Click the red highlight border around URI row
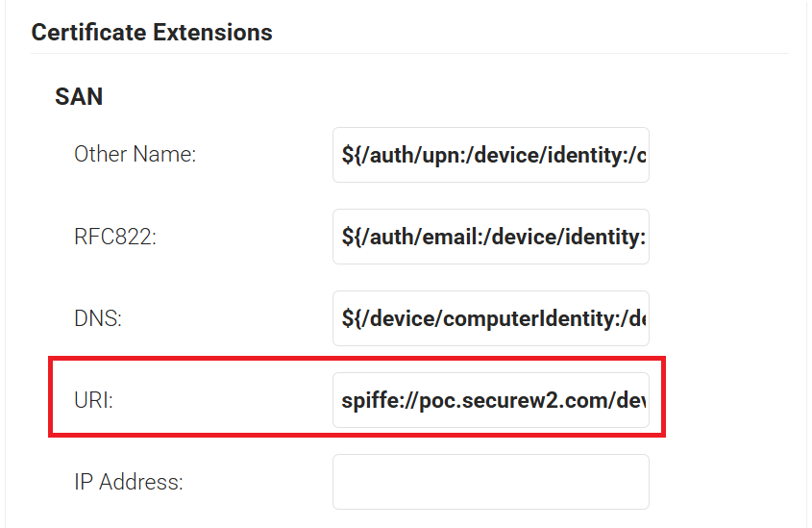Screen dimensions: 812x528 coord(357,359)
